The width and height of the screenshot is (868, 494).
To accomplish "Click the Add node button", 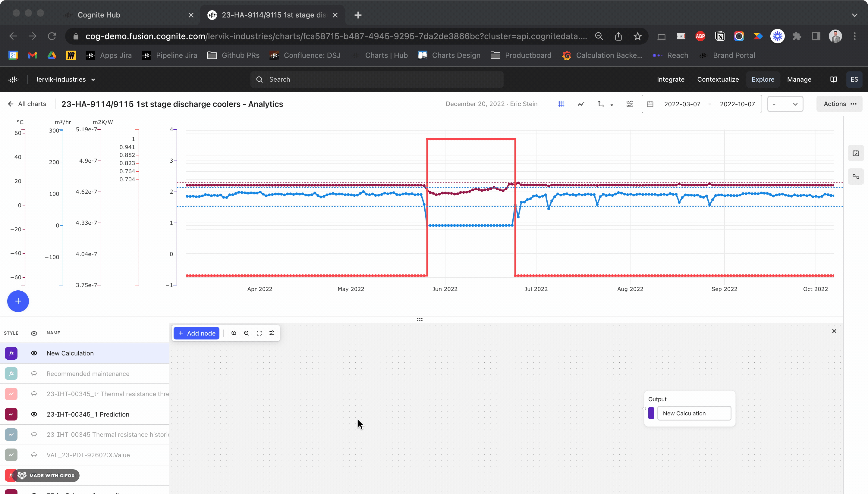I will [x=197, y=333].
